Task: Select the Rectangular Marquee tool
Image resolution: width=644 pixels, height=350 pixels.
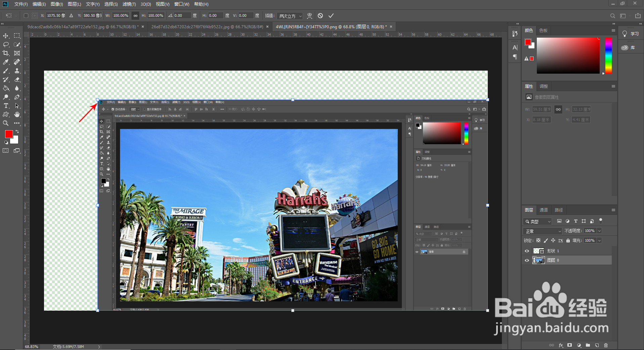Action: pos(17,36)
